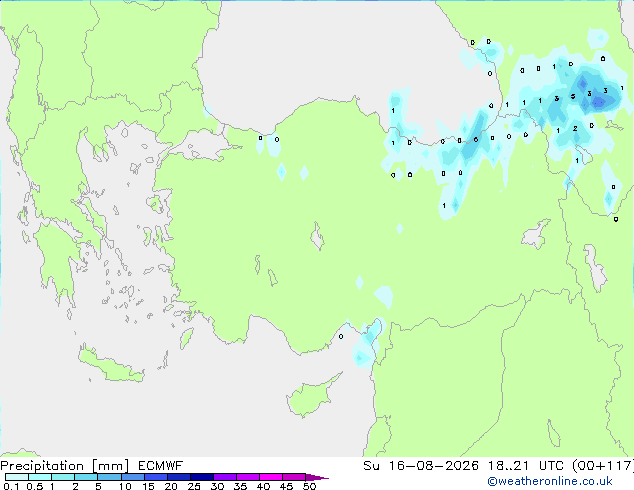Screen dimensions: 634x490
Task: Pick the 15–20 mm legend swatch
Action: pyautogui.click(x=155, y=477)
